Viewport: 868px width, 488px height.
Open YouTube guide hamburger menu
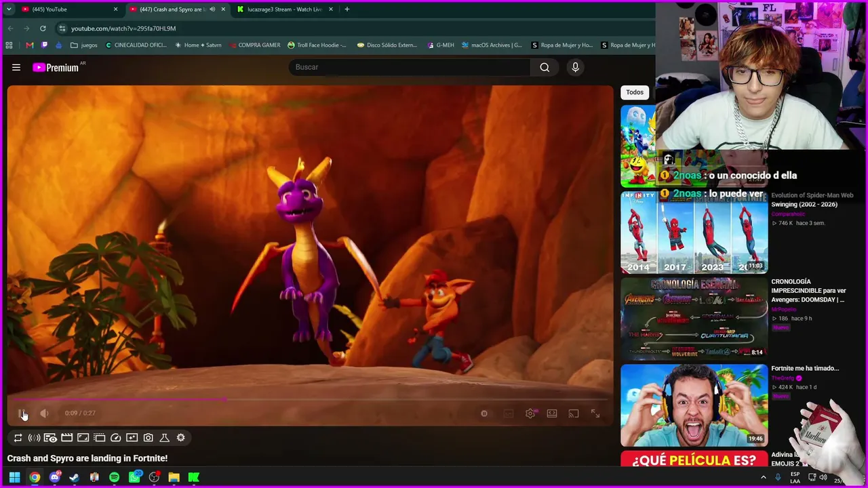[x=16, y=67]
